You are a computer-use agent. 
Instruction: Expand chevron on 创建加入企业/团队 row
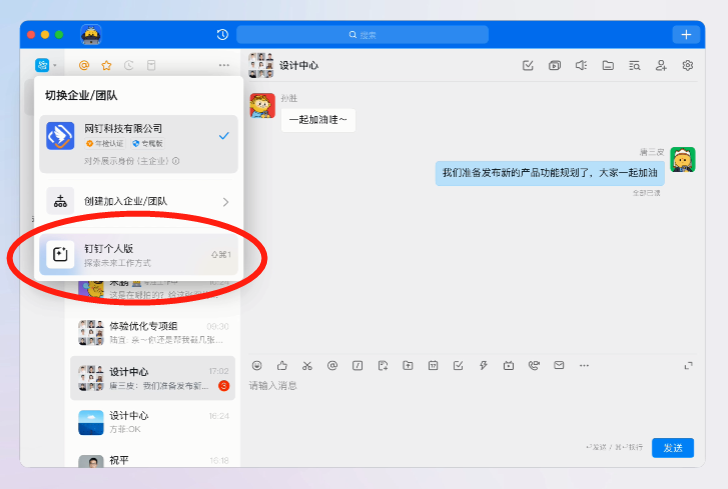[226, 202]
